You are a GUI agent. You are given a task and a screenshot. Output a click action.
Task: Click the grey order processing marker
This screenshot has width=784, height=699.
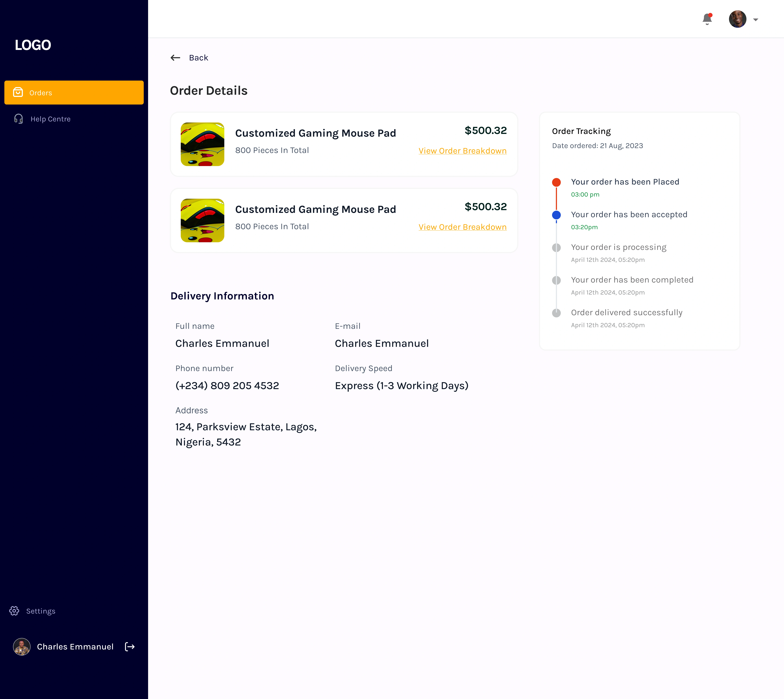coord(556,248)
